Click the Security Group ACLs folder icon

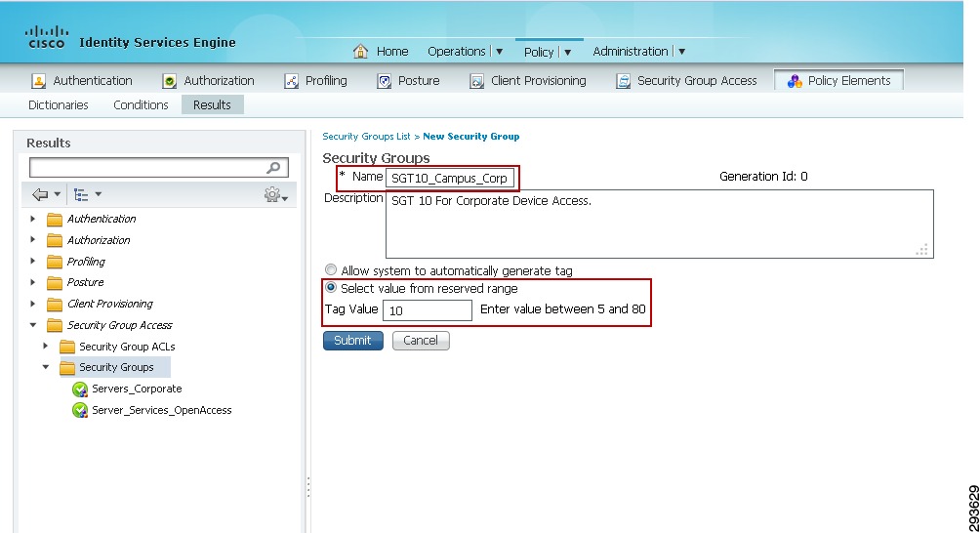click(67, 347)
